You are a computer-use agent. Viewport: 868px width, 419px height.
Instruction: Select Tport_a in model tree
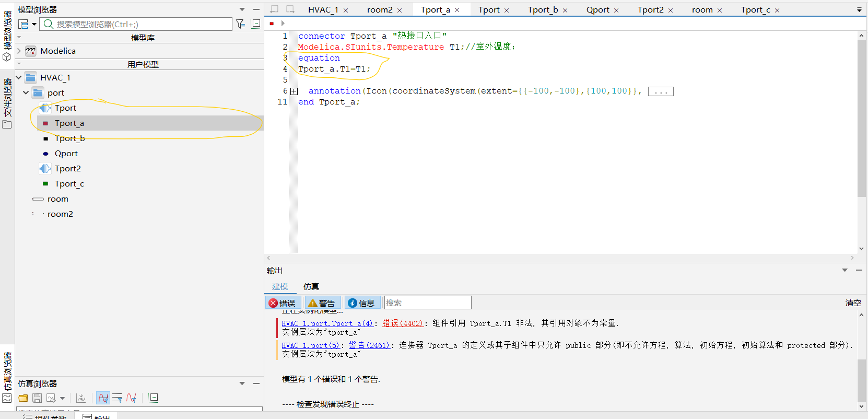(x=69, y=123)
